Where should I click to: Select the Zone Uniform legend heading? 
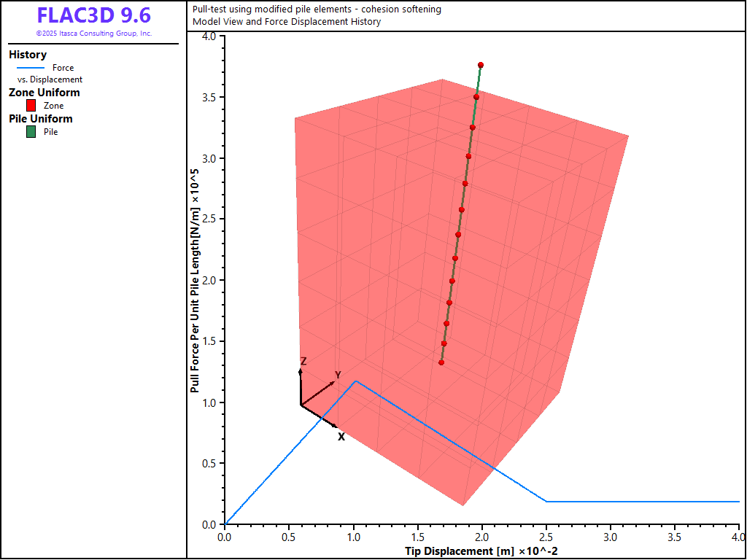tap(44, 93)
